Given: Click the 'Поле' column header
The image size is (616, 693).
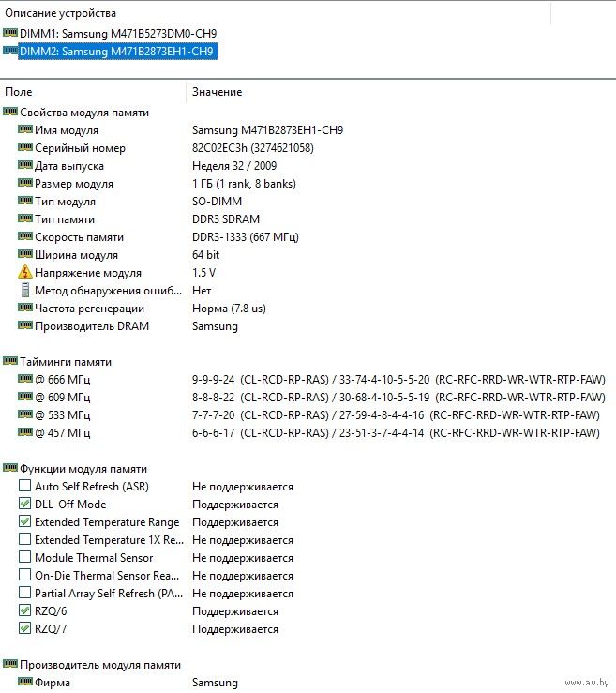Looking at the screenshot, I should 19,92.
